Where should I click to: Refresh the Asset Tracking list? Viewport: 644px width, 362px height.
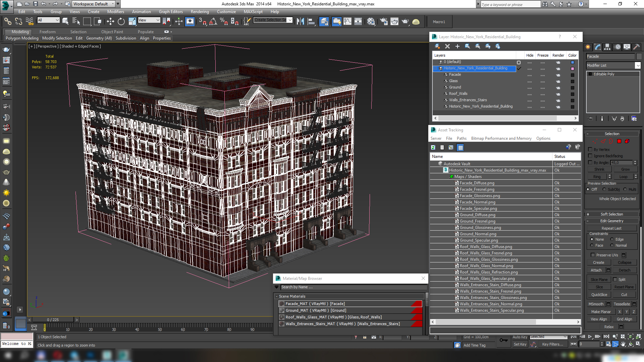[433, 147]
